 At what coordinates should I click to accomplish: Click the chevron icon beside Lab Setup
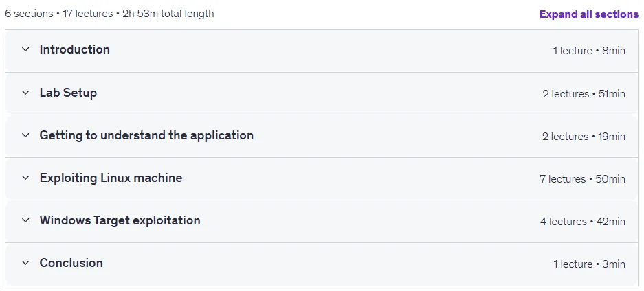[x=25, y=93]
